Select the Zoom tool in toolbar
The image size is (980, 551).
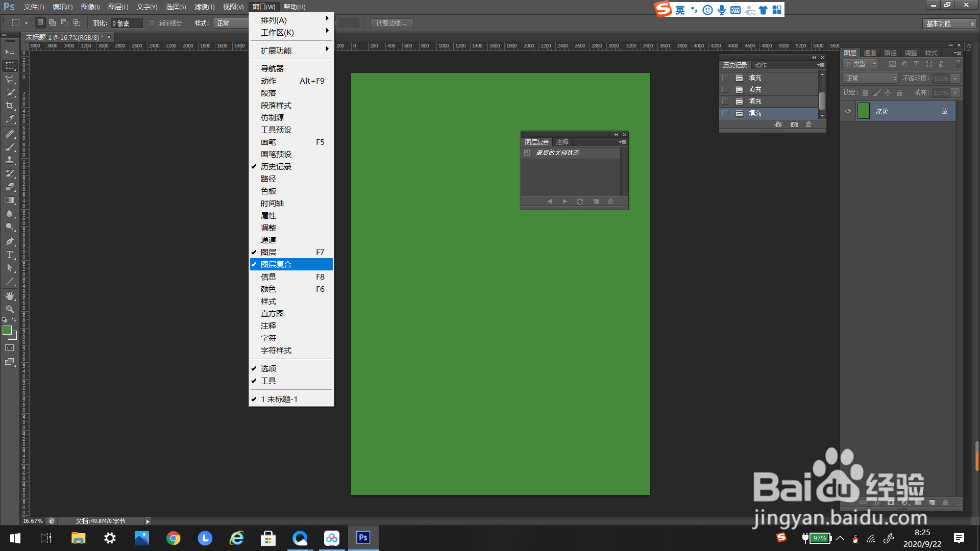(x=10, y=309)
